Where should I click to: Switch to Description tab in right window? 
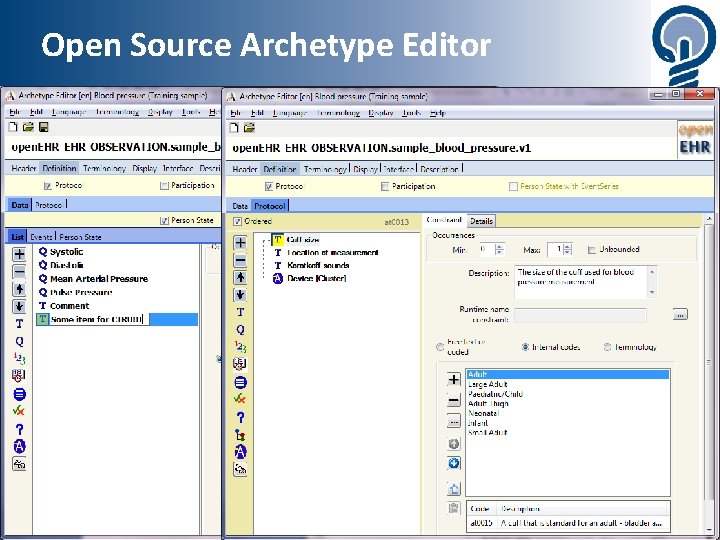(439, 169)
